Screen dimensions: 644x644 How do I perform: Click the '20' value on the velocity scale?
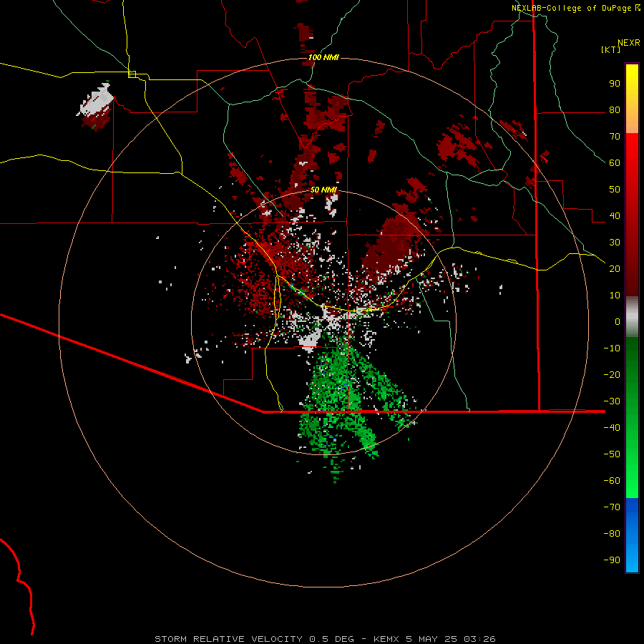[615, 268]
